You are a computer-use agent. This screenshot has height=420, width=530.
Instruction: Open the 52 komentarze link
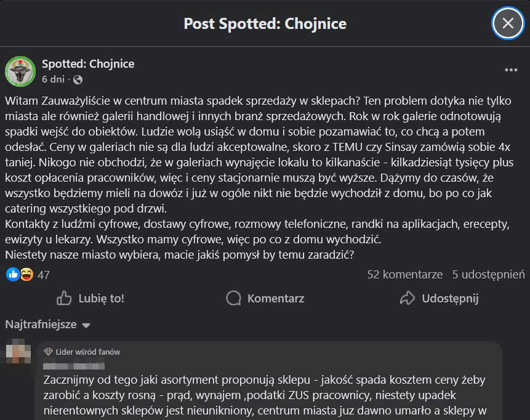pyautogui.click(x=404, y=275)
